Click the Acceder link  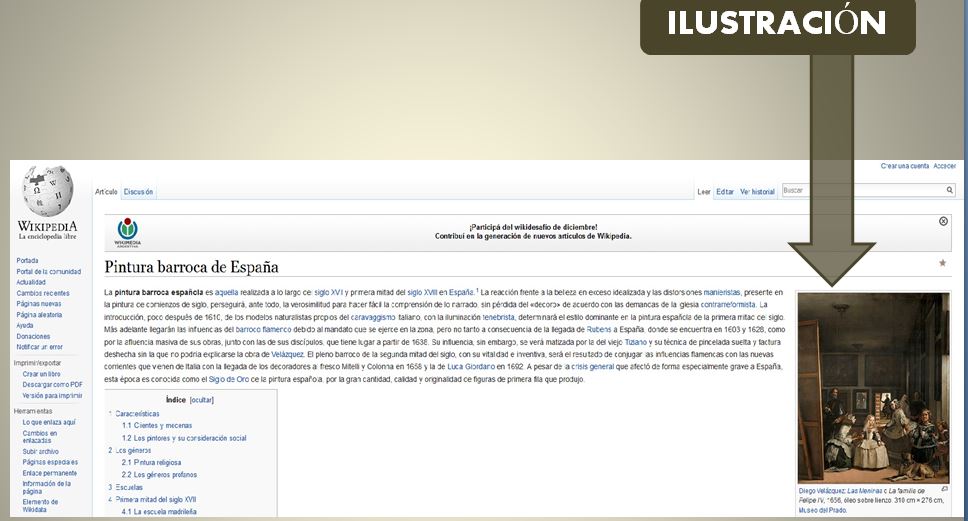click(945, 166)
